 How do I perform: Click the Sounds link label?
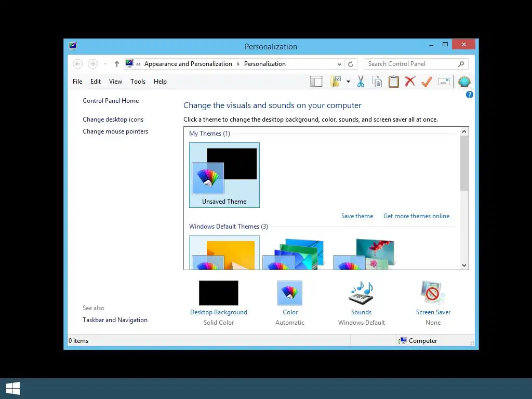click(362, 312)
